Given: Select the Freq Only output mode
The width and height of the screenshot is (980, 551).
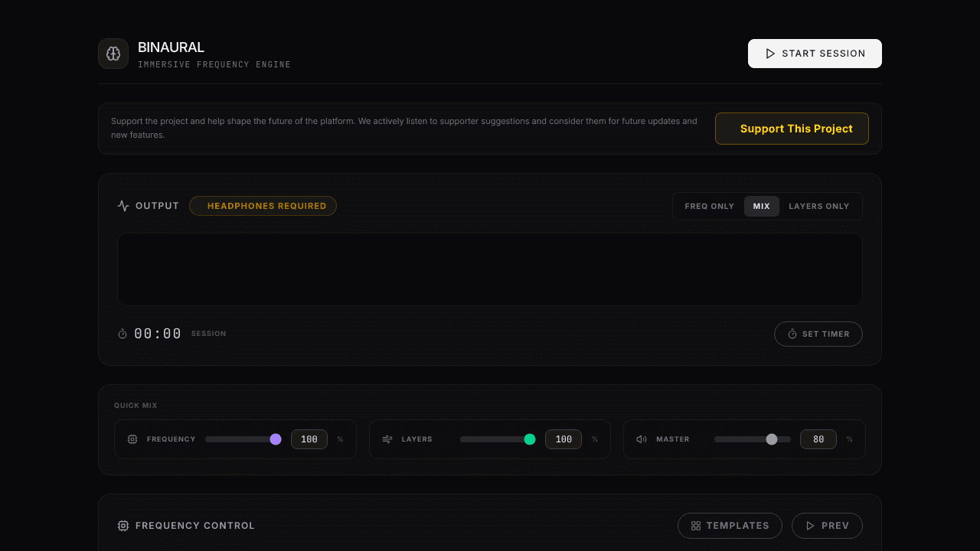Looking at the screenshot, I should (709, 207).
